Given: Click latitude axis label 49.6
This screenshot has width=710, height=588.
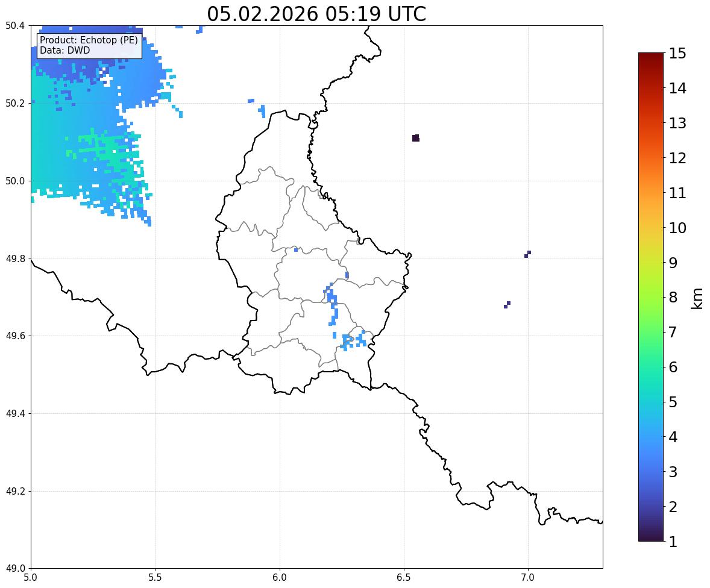Looking at the screenshot, I should click(15, 336).
